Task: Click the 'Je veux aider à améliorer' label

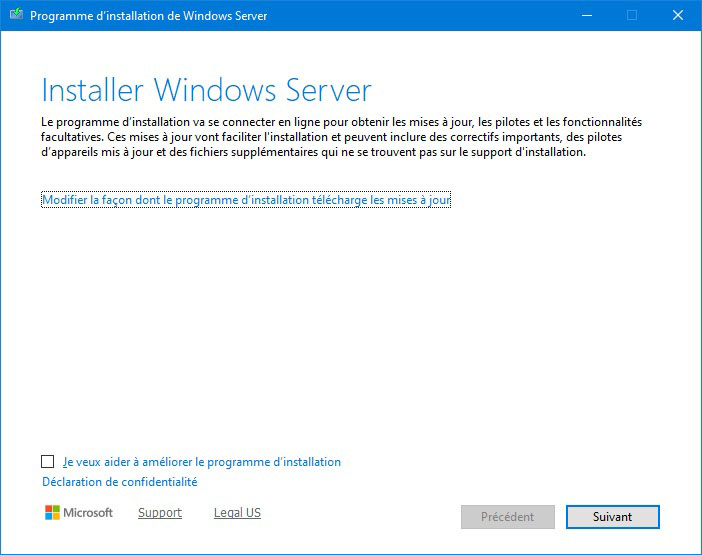Action: [x=201, y=462]
